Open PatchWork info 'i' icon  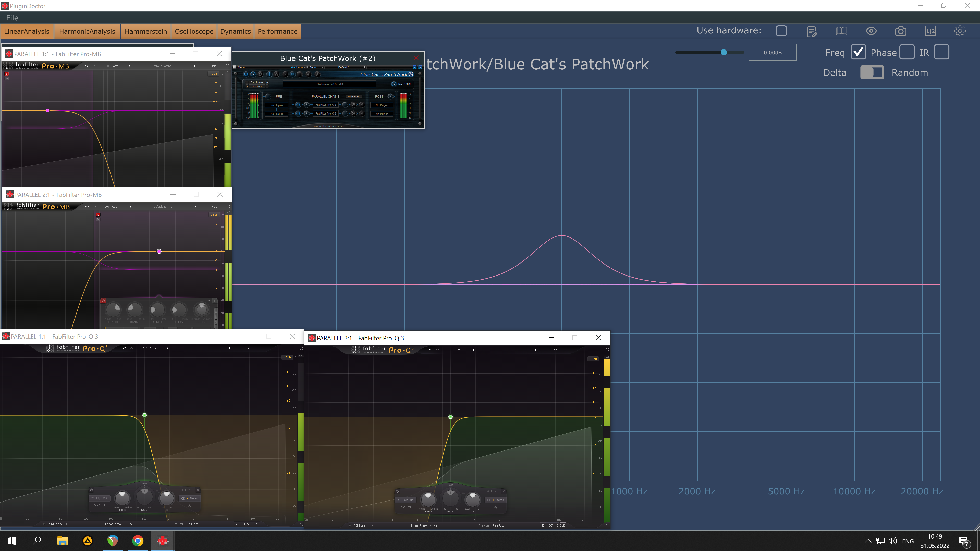[x=420, y=67]
